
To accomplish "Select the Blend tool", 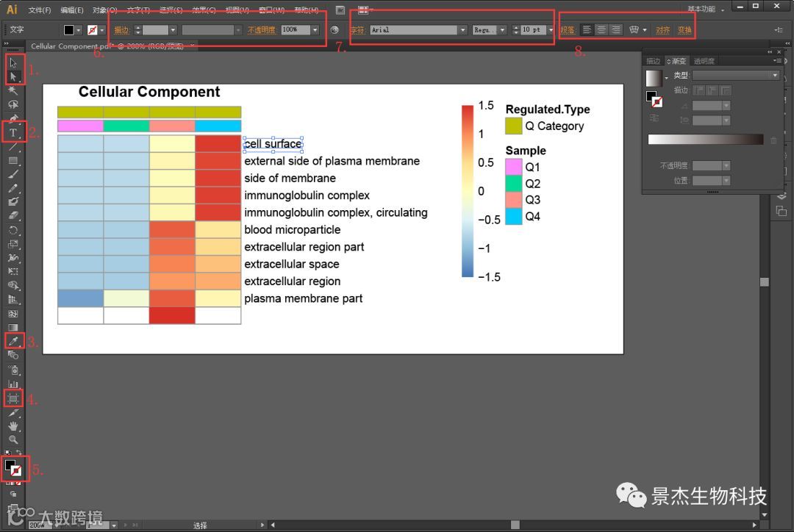I will pyautogui.click(x=13, y=356).
